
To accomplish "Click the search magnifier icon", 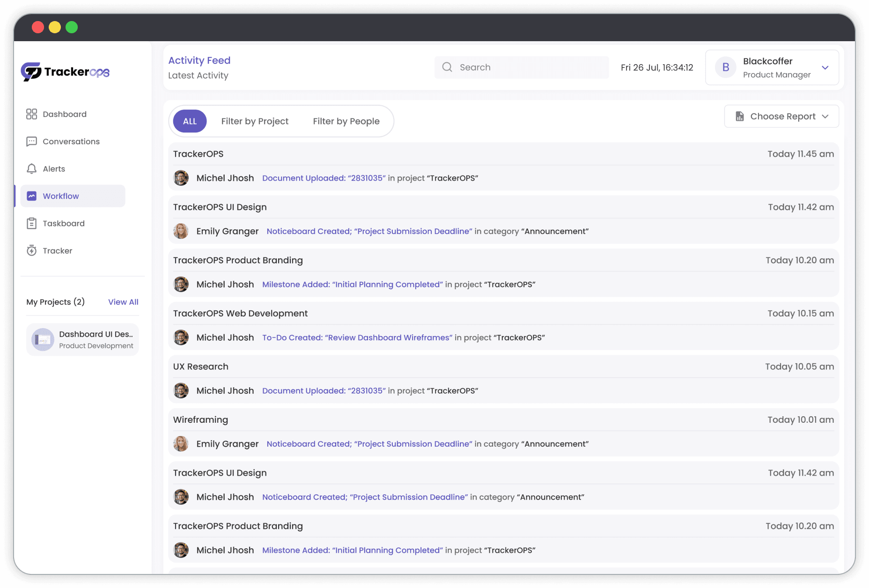I will tap(447, 67).
